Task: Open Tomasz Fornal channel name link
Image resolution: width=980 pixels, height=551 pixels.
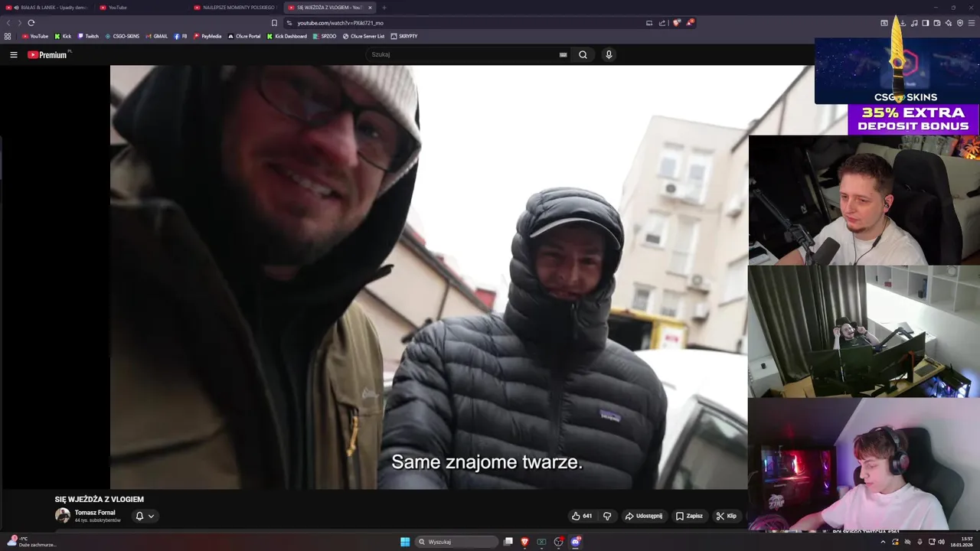Action: tap(95, 512)
